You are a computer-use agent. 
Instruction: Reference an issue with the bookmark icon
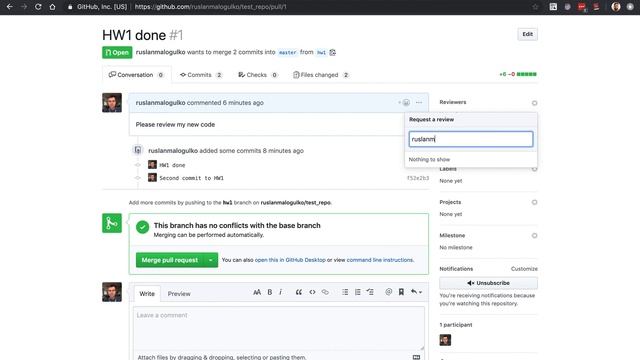tap(401, 292)
